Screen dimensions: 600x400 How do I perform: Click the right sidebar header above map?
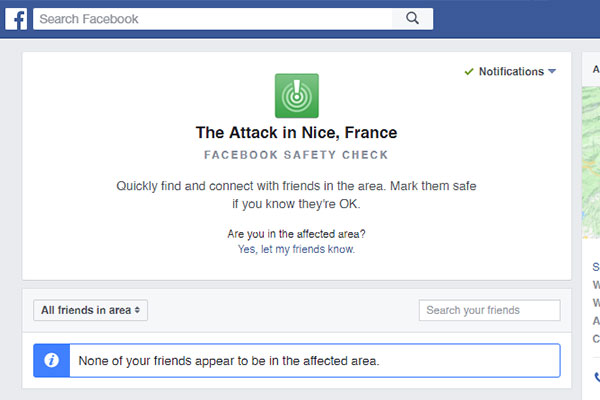pos(595,70)
